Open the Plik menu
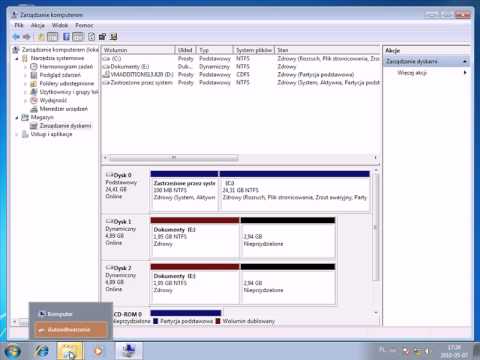The image size is (480, 360). pyautogui.click(x=19, y=25)
